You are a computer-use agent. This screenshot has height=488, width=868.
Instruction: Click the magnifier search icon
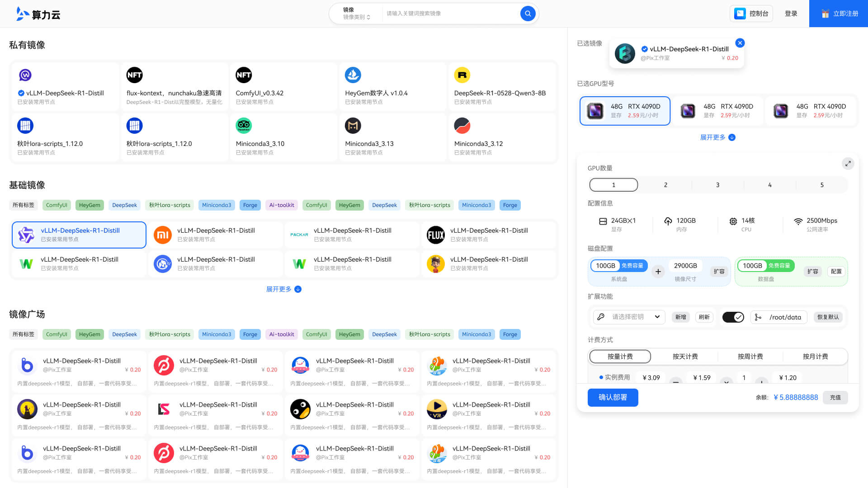pyautogui.click(x=527, y=14)
